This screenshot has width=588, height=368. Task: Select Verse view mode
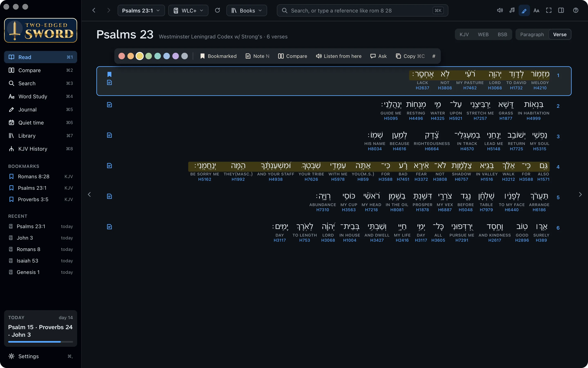coord(560,35)
